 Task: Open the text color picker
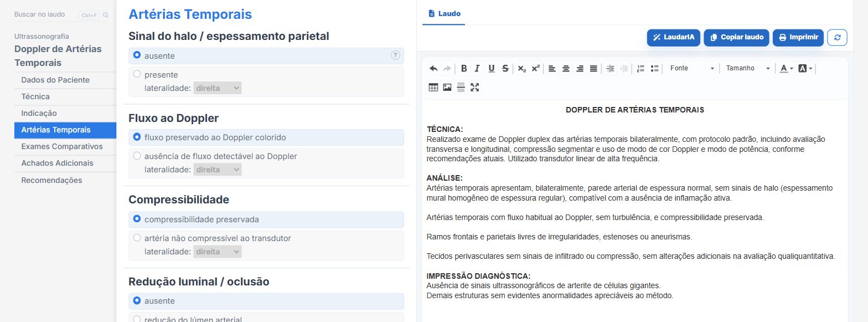pyautogui.click(x=786, y=68)
